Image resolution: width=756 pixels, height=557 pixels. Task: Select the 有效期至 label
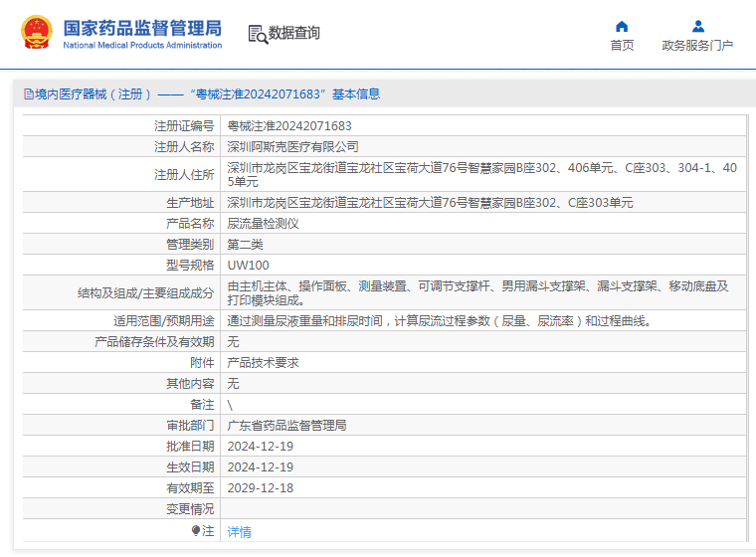click(190, 488)
